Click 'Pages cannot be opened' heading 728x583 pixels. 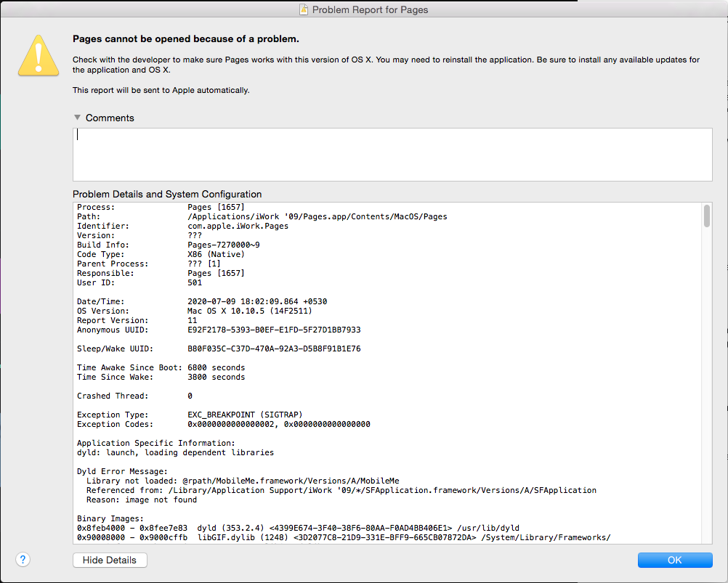coord(186,39)
